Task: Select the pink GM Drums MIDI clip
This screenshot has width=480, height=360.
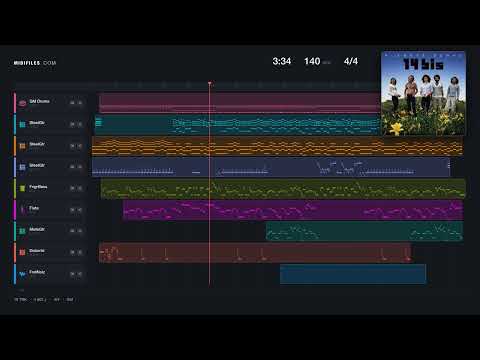Action: click(240, 103)
